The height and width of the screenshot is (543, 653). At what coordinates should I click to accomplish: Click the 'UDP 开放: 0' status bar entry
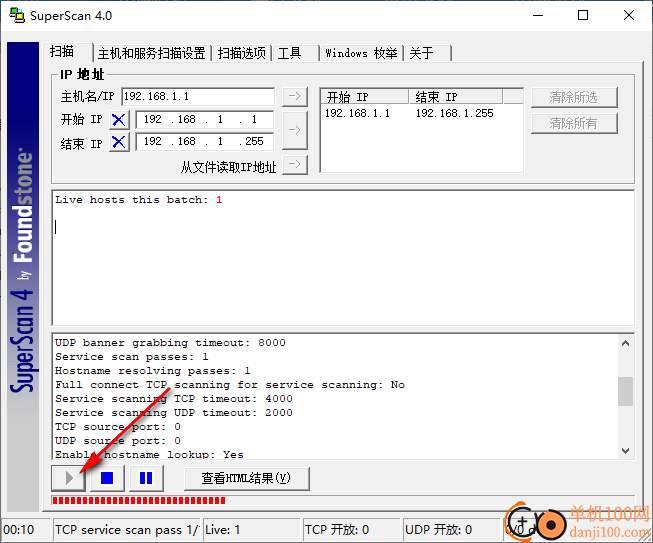[451, 530]
